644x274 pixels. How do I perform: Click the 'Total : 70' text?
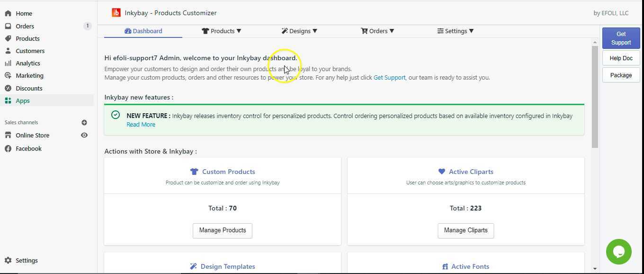tap(223, 208)
